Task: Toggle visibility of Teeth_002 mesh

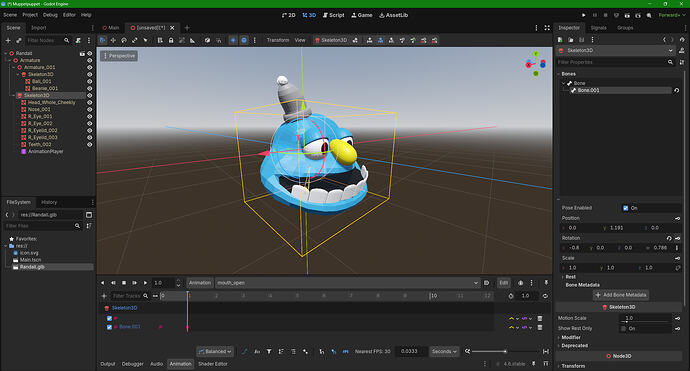Action: coord(89,145)
